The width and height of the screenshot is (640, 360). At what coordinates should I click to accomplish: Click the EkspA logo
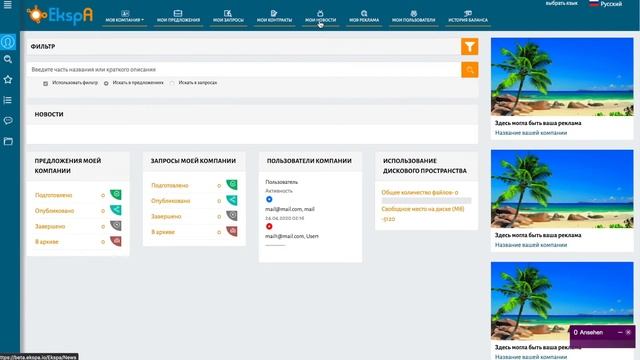tap(60, 15)
